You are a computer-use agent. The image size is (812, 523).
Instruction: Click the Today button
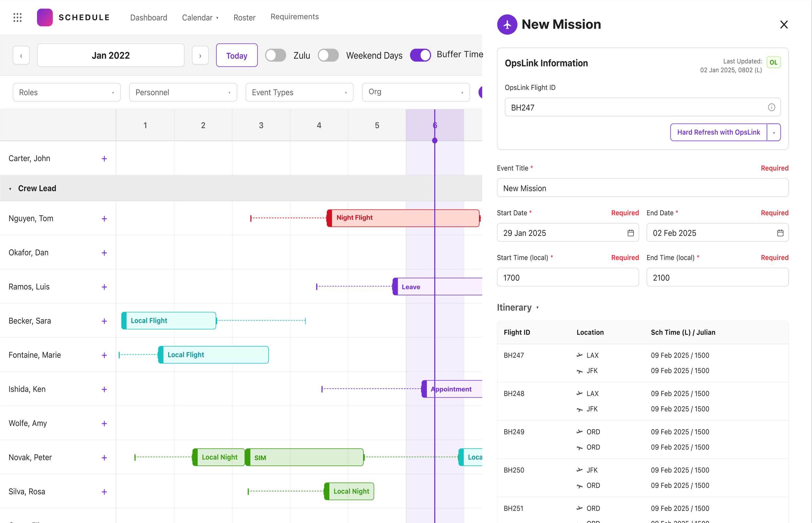236,55
